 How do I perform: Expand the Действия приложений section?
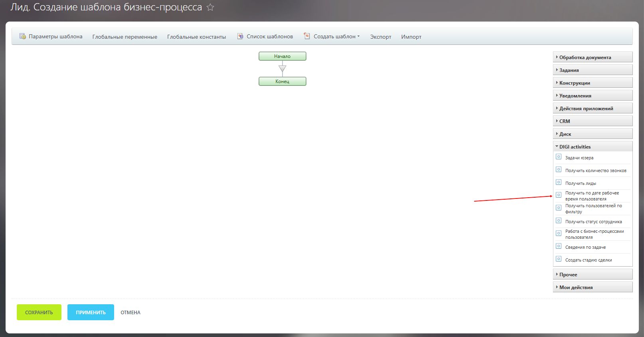593,108
